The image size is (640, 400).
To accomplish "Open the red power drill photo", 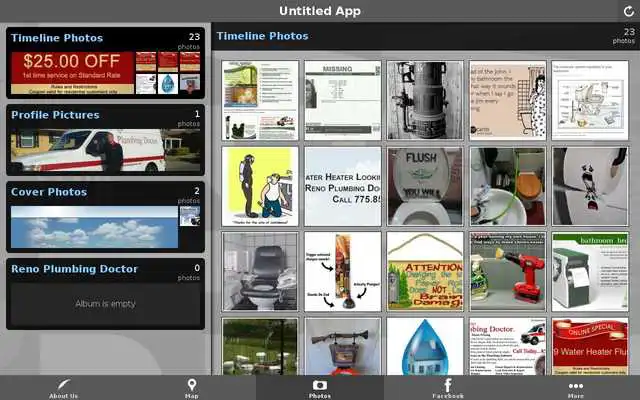I will [507, 272].
